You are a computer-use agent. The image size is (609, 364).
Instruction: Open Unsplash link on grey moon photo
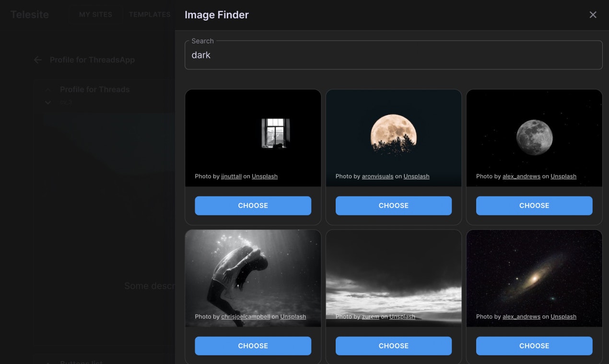[x=563, y=176]
